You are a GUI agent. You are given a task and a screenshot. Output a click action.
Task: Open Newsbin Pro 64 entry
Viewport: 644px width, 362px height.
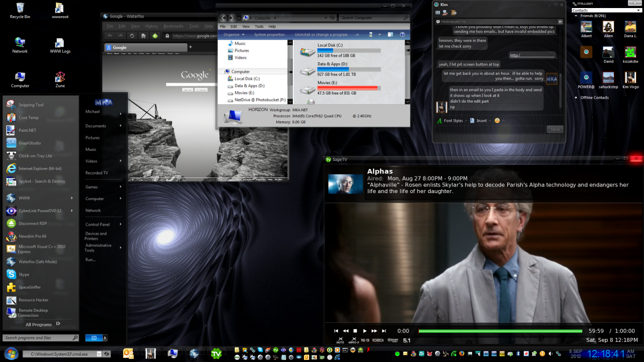[40, 236]
